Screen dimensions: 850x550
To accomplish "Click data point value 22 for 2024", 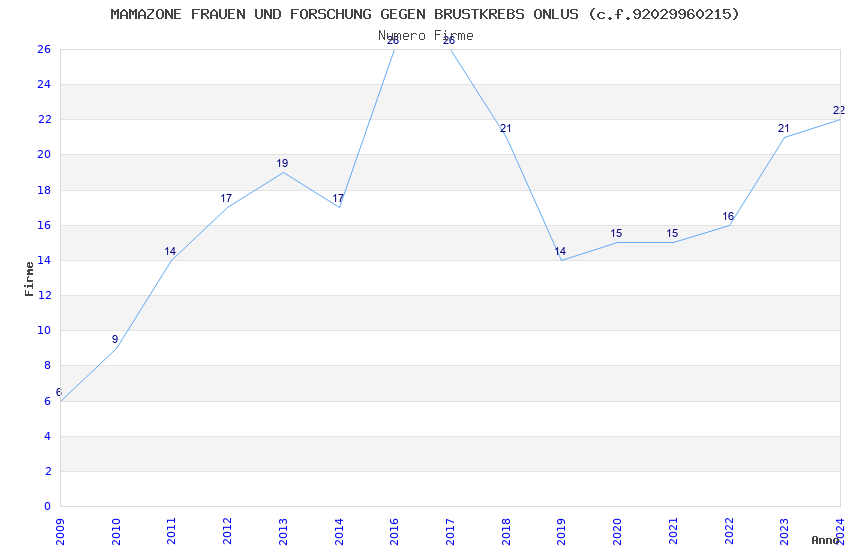I will (839, 111).
